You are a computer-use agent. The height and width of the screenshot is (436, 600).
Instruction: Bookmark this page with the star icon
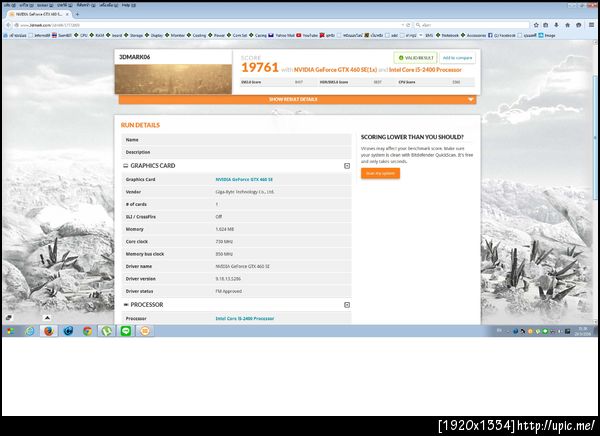536,25
